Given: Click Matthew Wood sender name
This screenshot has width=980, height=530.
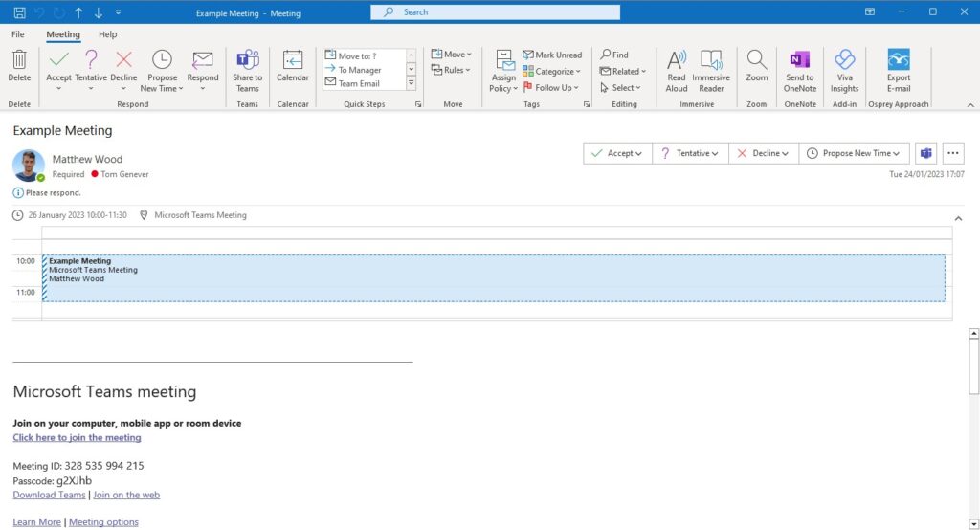Looking at the screenshot, I should click(87, 159).
